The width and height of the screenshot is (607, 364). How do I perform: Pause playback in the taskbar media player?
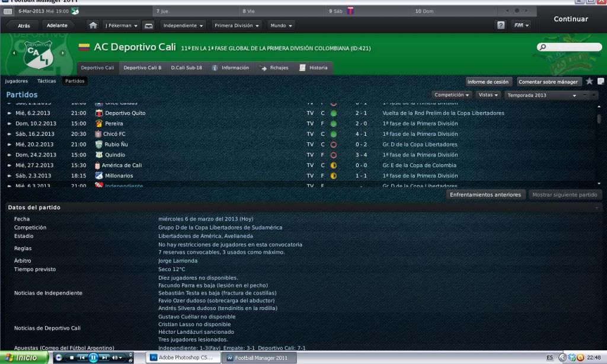pos(93,358)
